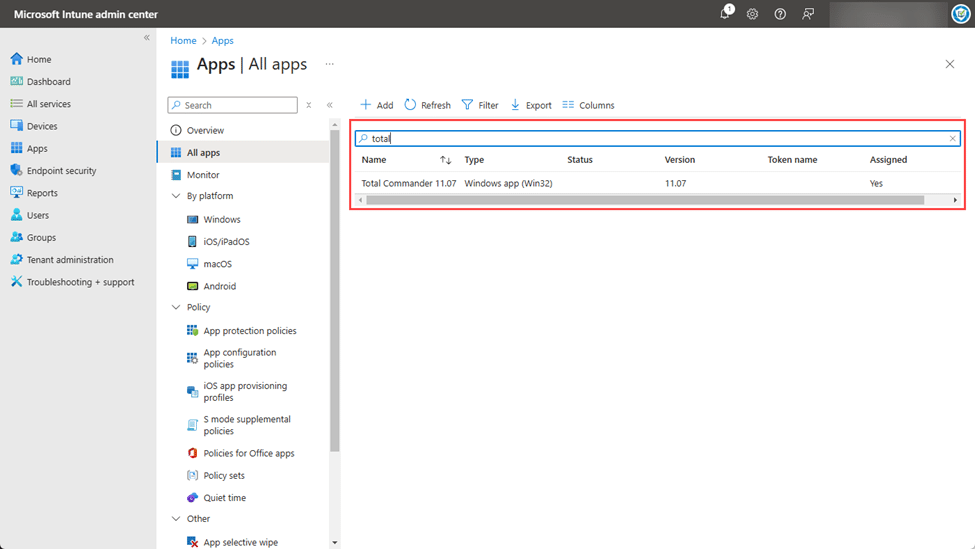
Task: Open the feedback icon in header
Action: click(x=808, y=14)
